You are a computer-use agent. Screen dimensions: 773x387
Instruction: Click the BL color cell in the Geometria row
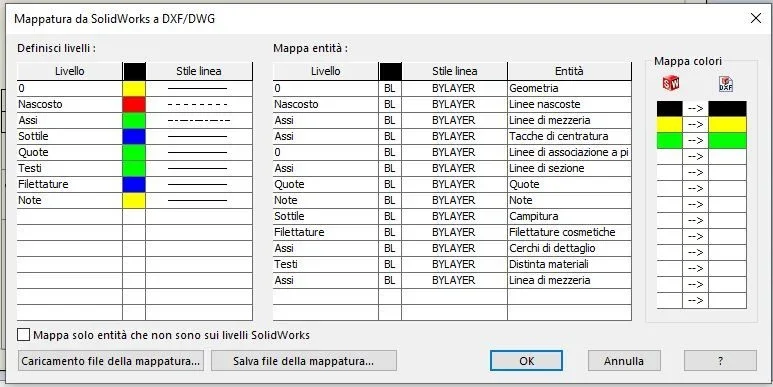click(x=390, y=89)
